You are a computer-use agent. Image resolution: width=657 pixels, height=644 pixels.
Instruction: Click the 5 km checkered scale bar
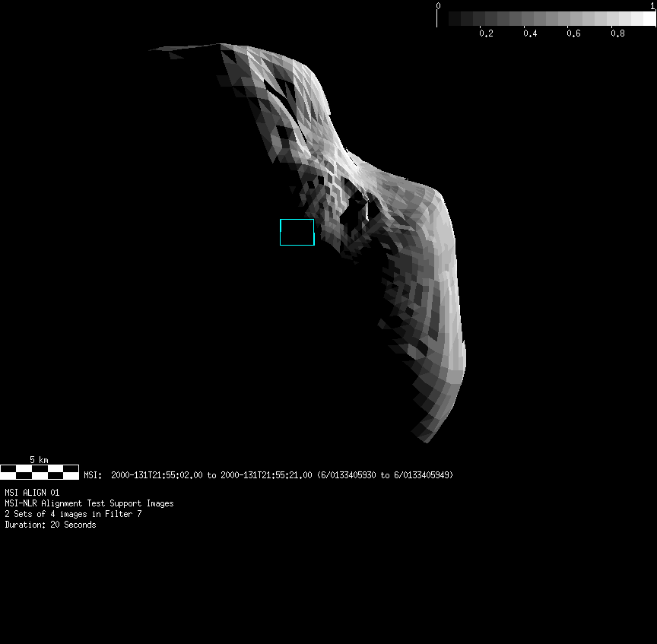[x=40, y=471]
